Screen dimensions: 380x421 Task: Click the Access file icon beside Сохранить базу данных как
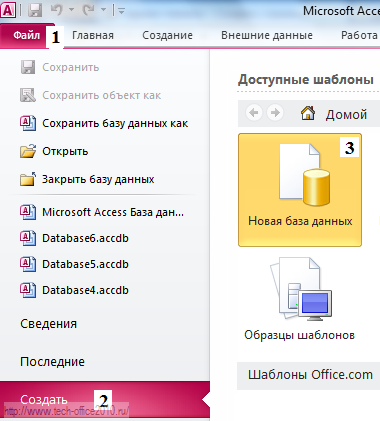point(28,123)
